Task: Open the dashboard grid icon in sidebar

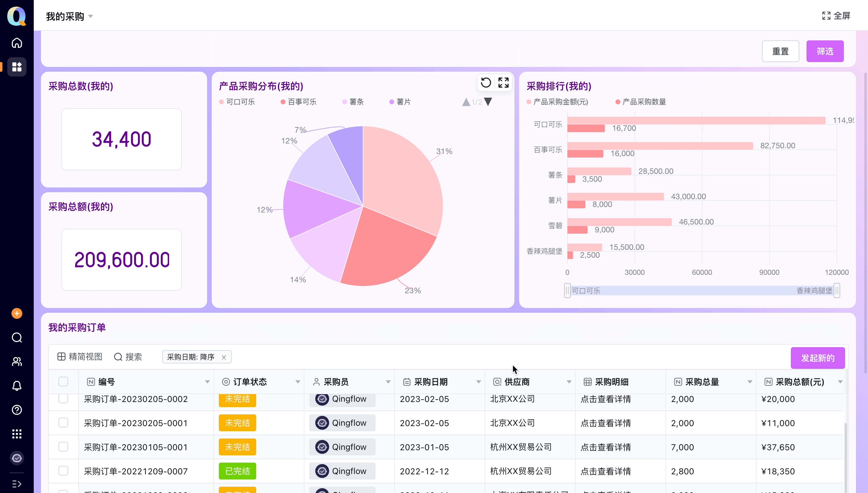Action: (17, 67)
